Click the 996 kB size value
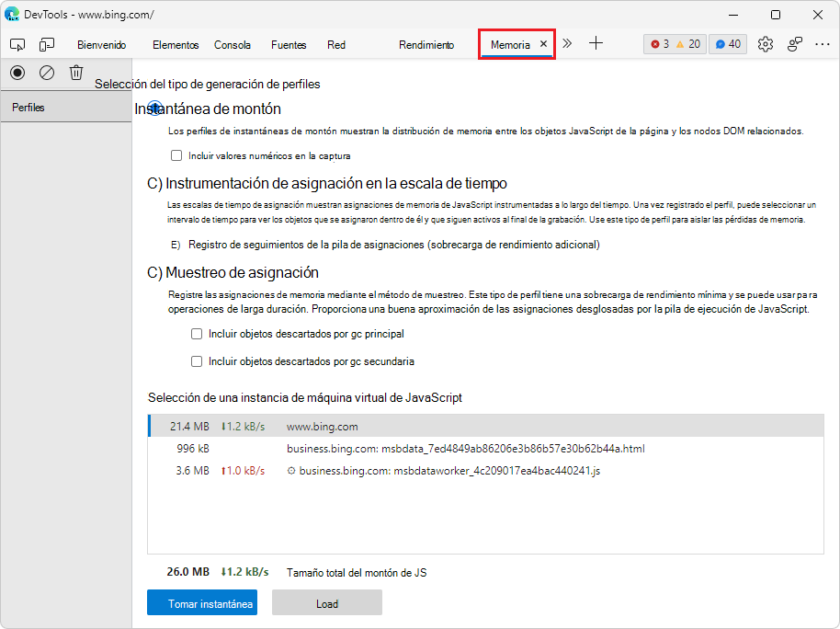840x629 pixels. coord(193,448)
